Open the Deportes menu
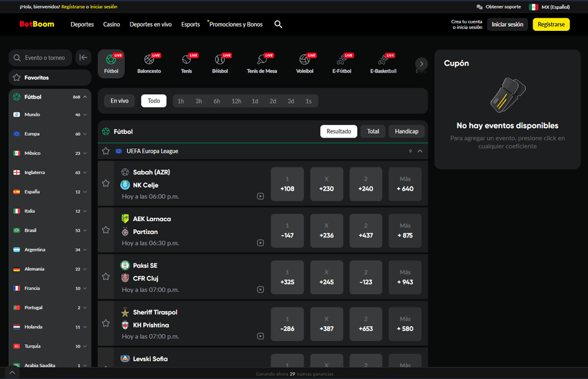This screenshot has height=379, width=588. [82, 25]
